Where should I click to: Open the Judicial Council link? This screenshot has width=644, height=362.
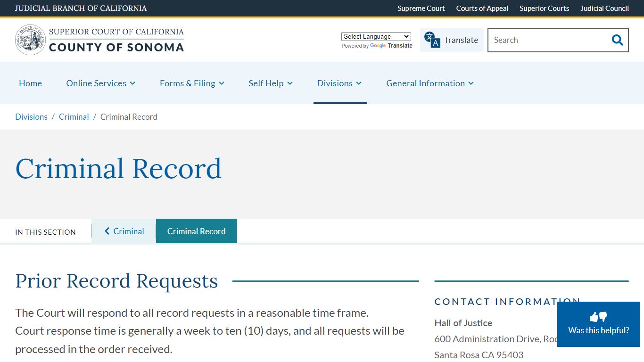(605, 8)
